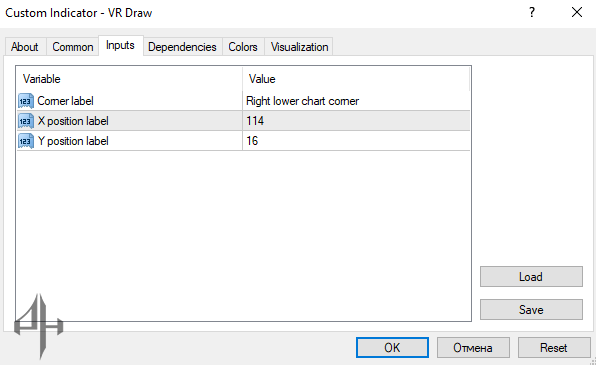Select the Corner label variable row
The width and height of the screenshot is (596, 365).
pyautogui.click(x=243, y=101)
